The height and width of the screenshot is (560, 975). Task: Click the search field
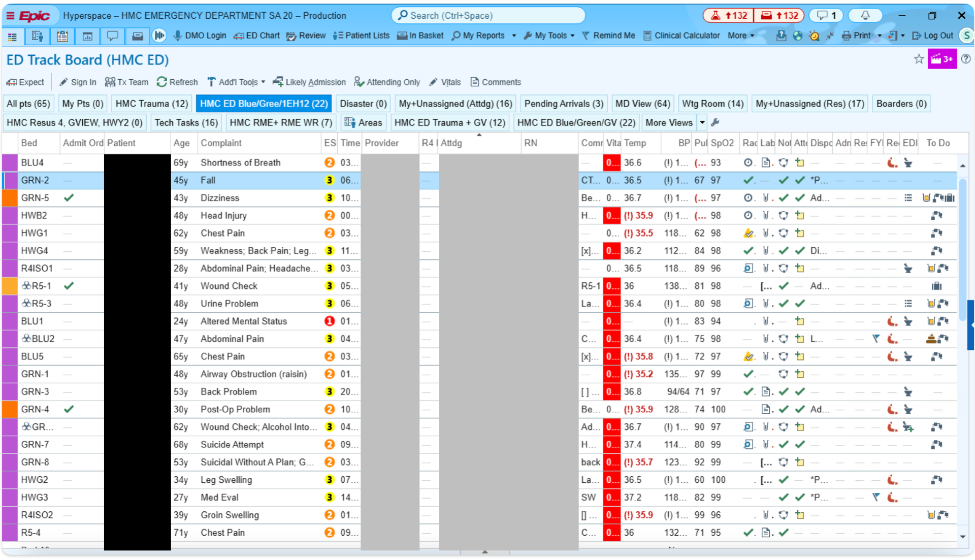(488, 15)
